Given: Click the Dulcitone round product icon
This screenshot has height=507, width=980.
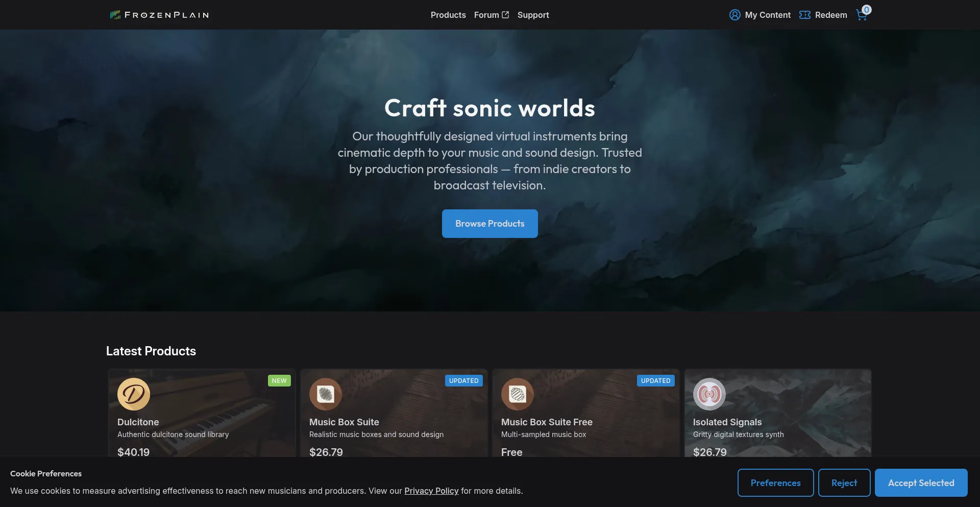Looking at the screenshot, I should pos(134,394).
